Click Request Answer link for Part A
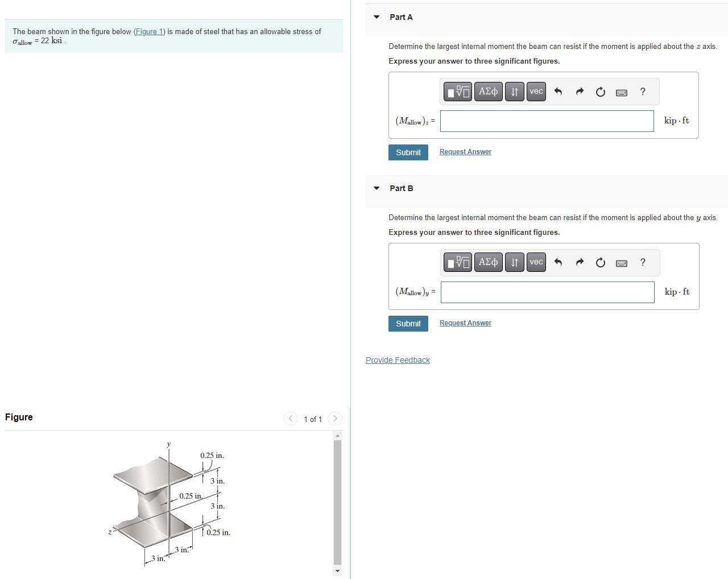The image size is (728, 579). pos(465,152)
